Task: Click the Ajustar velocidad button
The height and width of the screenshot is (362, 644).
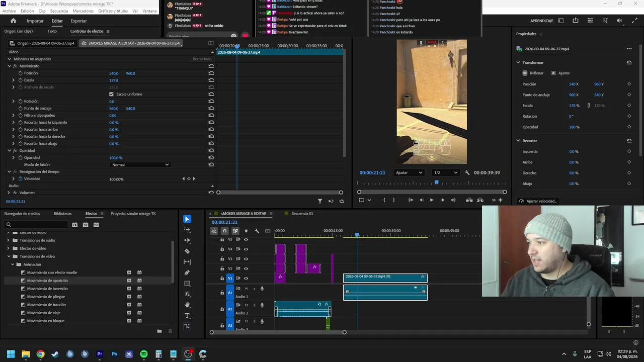Action: (538, 201)
